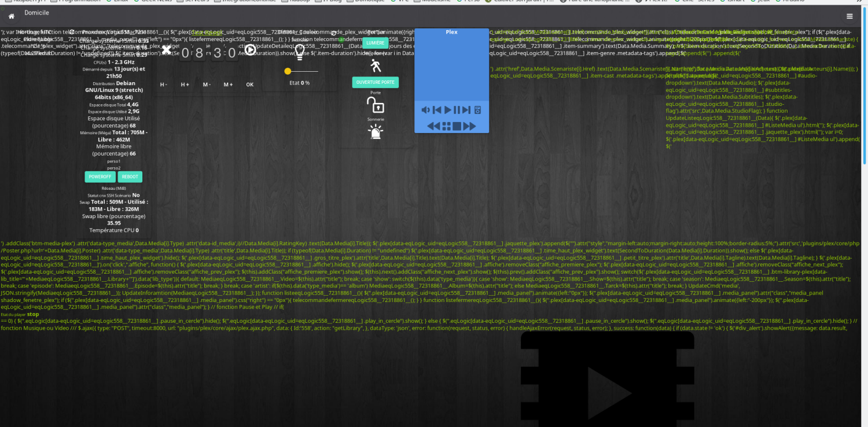Click the REBOOT button
Viewport: 868px width, 427px height.
(x=130, y=176)
